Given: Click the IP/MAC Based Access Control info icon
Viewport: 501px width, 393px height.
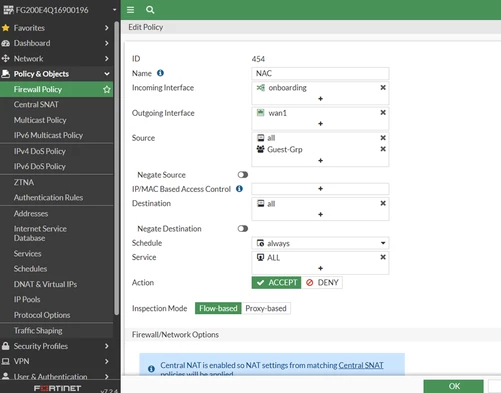Looking at the screenshot, I should coord(239,189).
